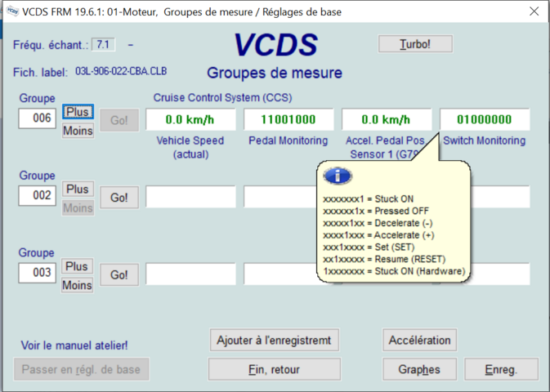550x392 pixels.
Task: Click Go! for group 006
Action: click(119, 120)
